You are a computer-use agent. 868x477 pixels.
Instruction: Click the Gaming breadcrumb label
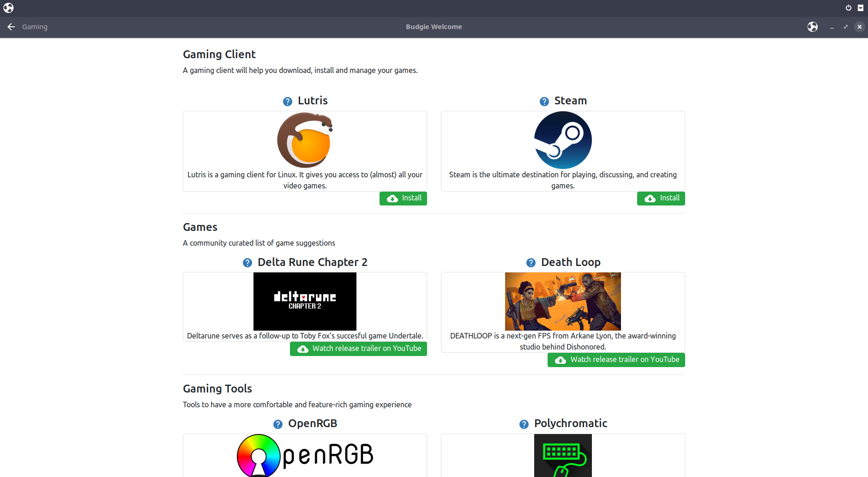[35, 27]
